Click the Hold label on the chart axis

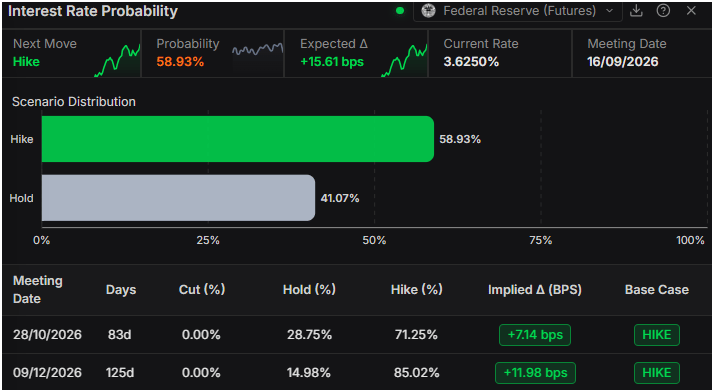(21, 198)
